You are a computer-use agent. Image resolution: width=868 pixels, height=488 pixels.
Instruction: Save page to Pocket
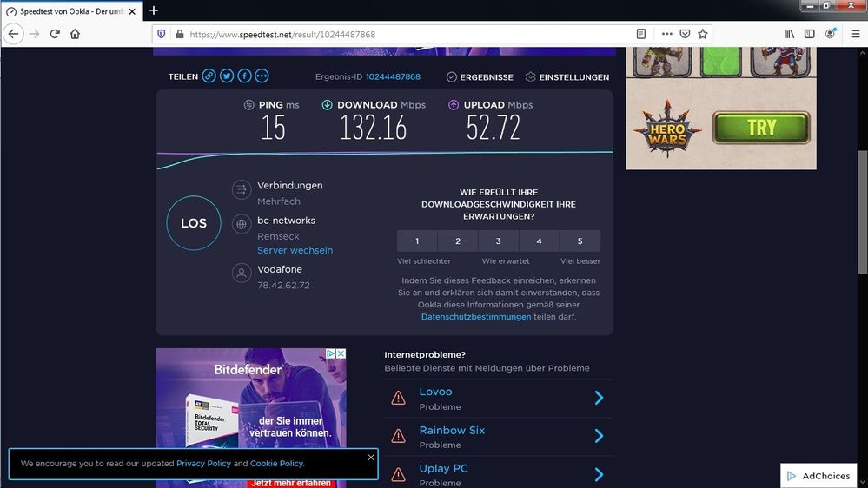point(685,34)
